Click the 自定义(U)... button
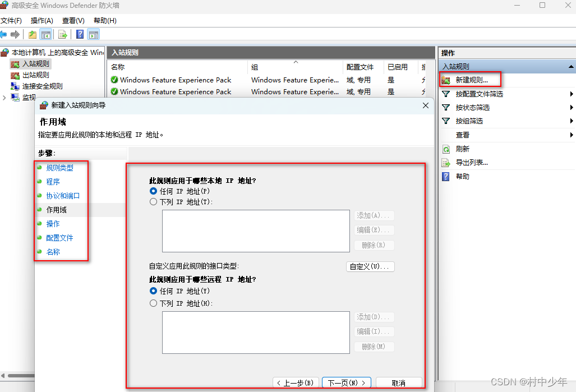 tap(370, 267)
